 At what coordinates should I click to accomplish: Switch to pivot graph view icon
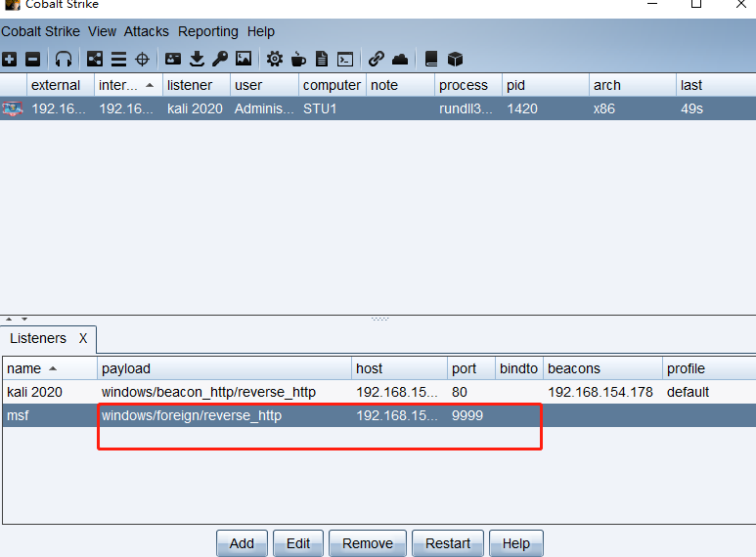(95, 60)
